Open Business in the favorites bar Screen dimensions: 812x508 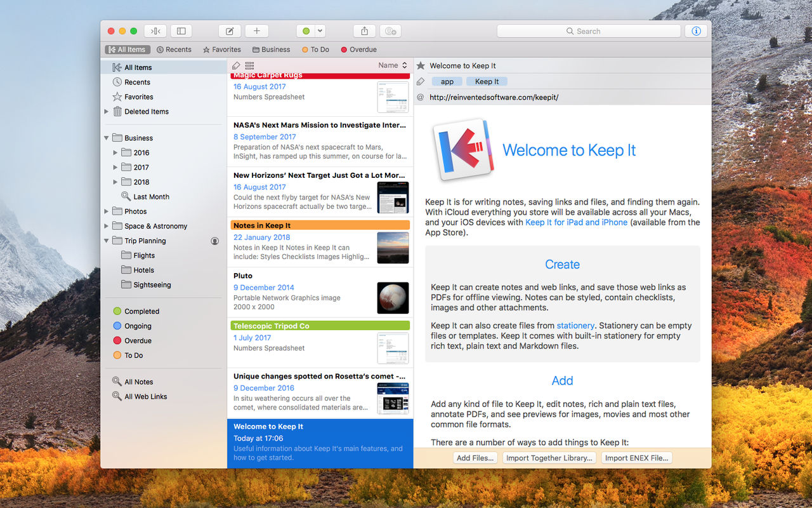point(271,50)
